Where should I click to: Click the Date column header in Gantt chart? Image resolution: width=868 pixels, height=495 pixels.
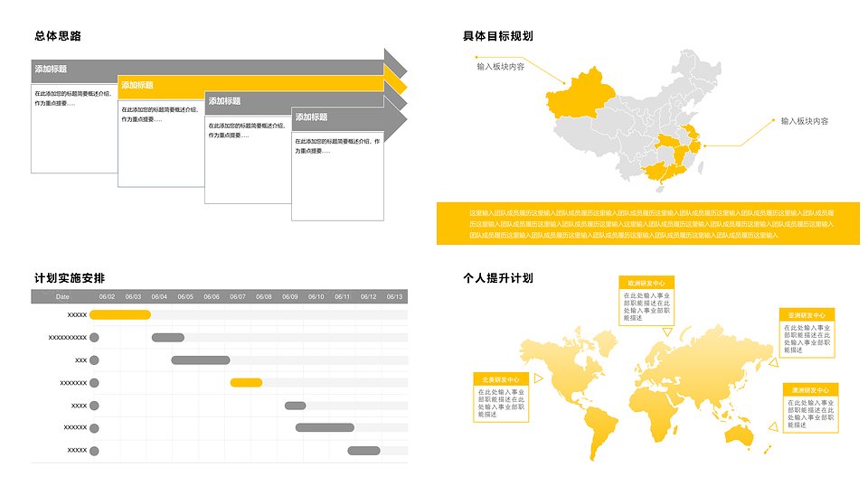coord(62,297)
